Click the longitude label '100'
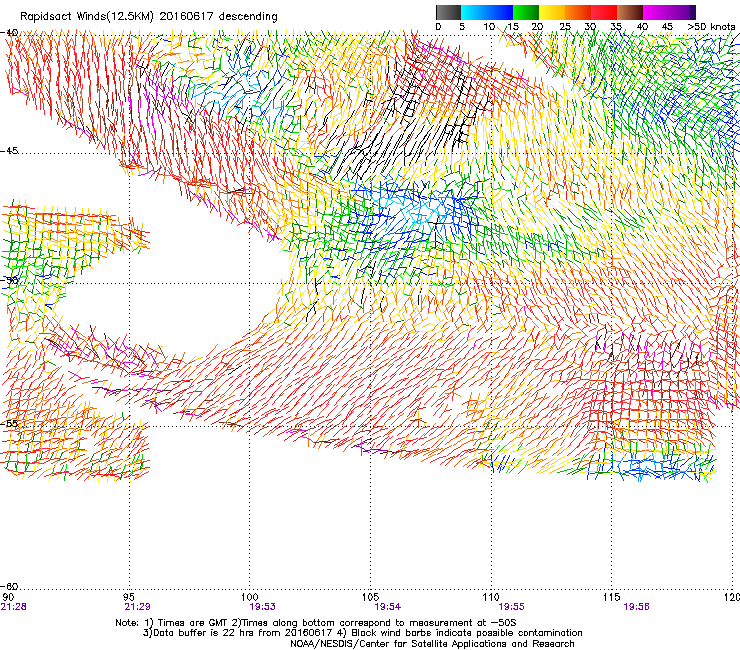The width and height of the screenshot is (740, 650). point(249,597)
